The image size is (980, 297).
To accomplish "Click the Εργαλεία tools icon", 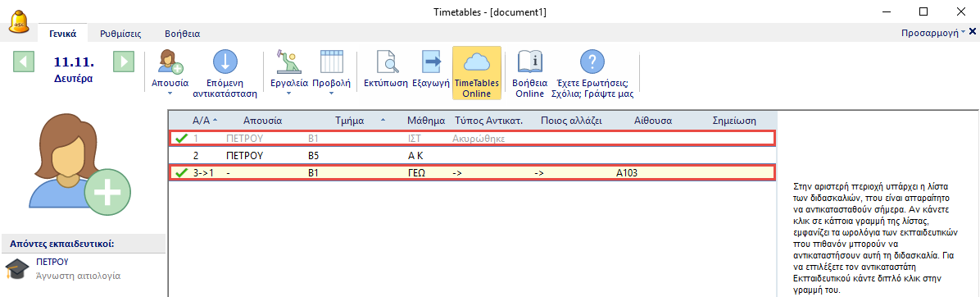I will (x=288, y=62).
